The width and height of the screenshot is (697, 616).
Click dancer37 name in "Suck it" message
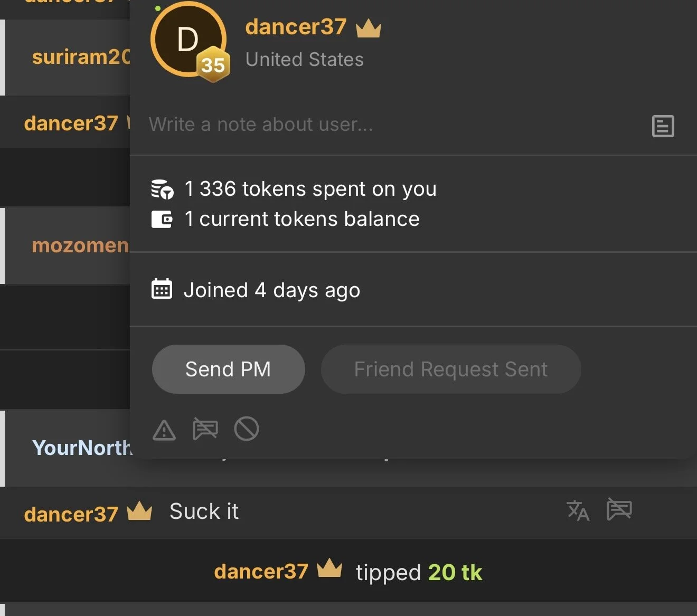pyautogui.click(x=71, y=514)
